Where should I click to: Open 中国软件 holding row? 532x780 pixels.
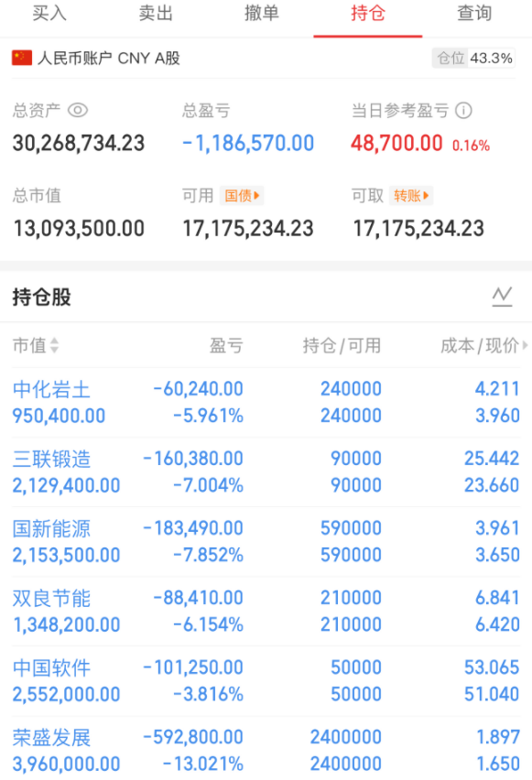click(x=266, y=681)
